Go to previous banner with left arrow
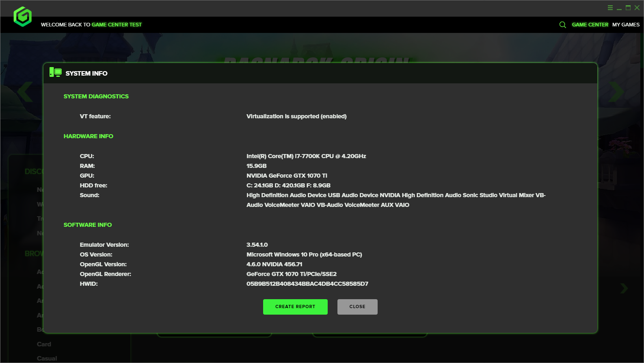The image size is (644, 363). pyautogui.click(x=25, y=92)
